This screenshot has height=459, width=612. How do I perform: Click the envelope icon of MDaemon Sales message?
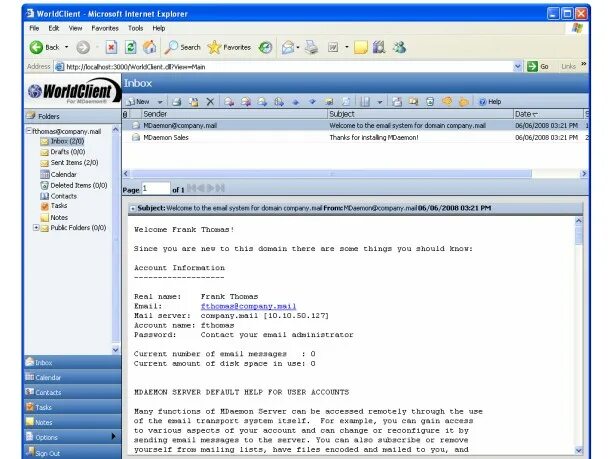click(x=135, y=137)
